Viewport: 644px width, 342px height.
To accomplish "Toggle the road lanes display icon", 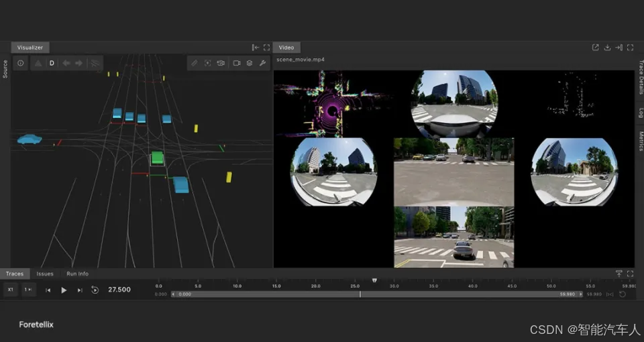I will [x=95, y=63].
